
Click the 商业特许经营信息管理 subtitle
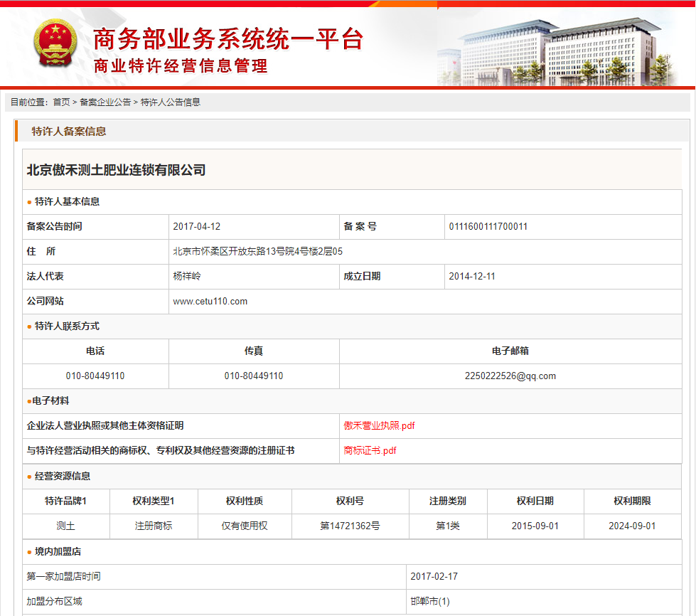coord(181,65)
